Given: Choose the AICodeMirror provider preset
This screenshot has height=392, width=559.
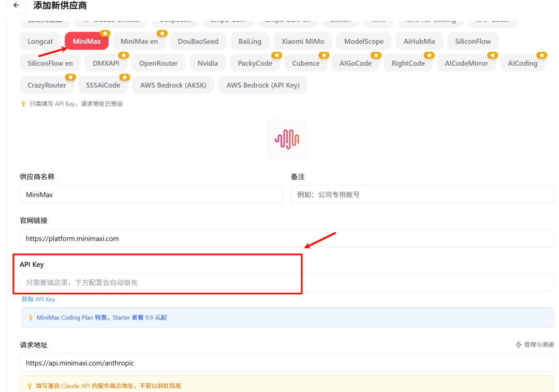Looking at the screenshot, I should 466,64.
